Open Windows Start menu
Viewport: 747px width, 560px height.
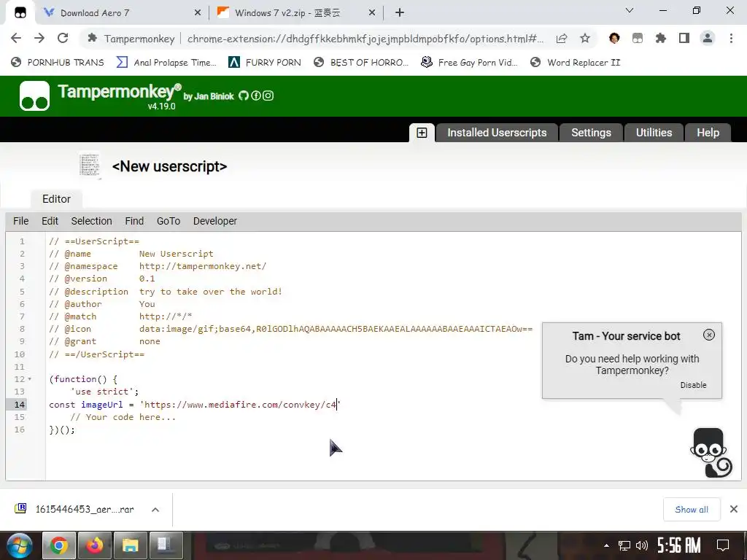[19, 545]
